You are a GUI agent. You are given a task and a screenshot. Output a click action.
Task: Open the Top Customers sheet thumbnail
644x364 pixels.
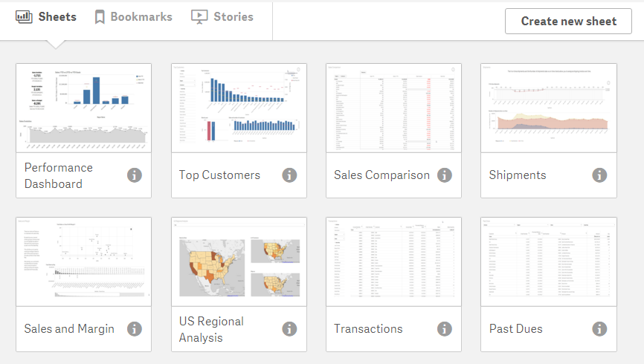[239, 108]
